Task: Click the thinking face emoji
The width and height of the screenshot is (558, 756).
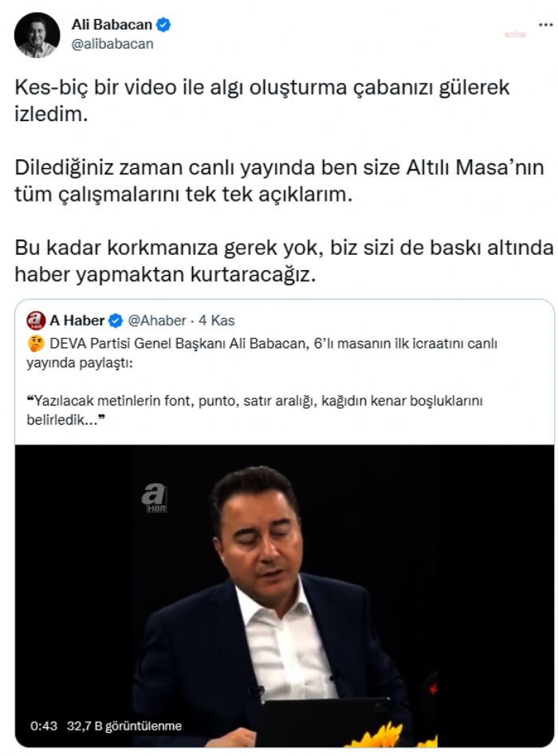Action: [x=36, y=344]
